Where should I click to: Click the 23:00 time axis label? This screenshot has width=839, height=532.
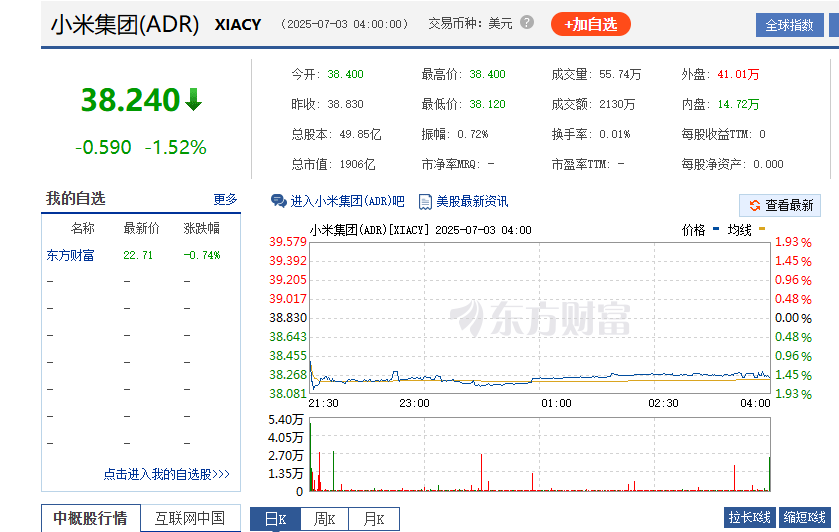tap(414, 403)
